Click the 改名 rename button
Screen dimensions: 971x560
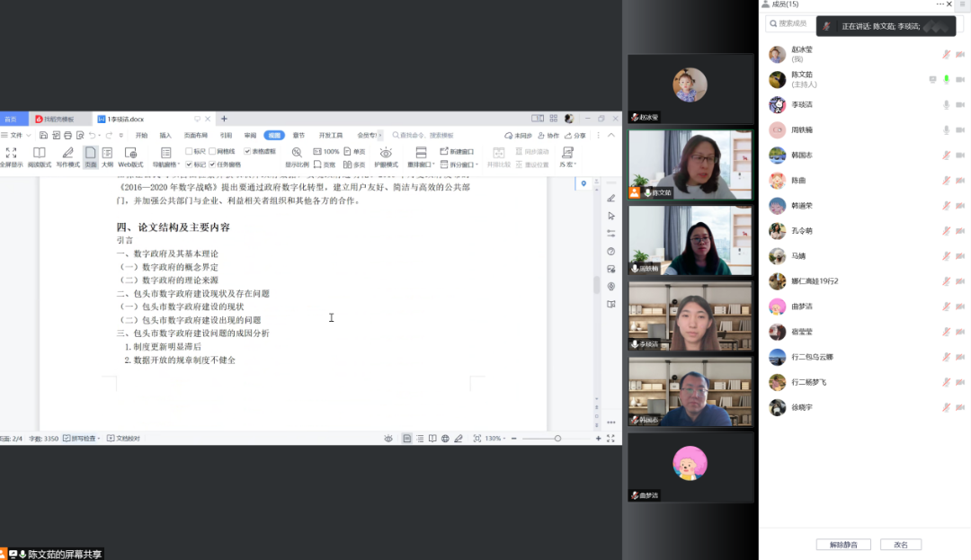click(895, 545)
